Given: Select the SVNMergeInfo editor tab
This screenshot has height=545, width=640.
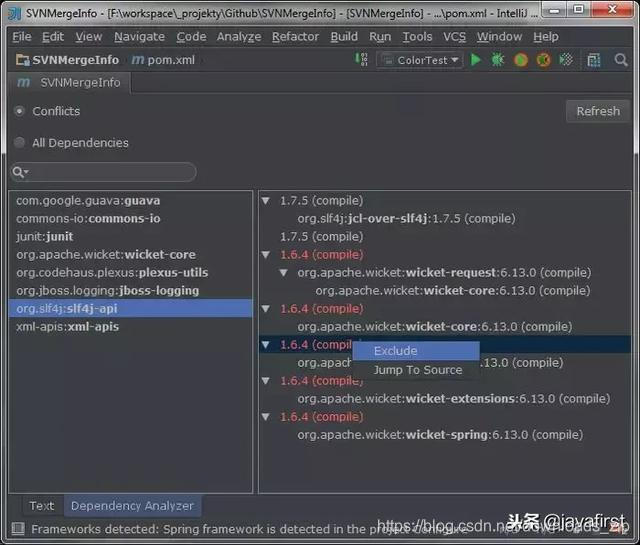Looking at the screenshot, I should pos(69,83).
